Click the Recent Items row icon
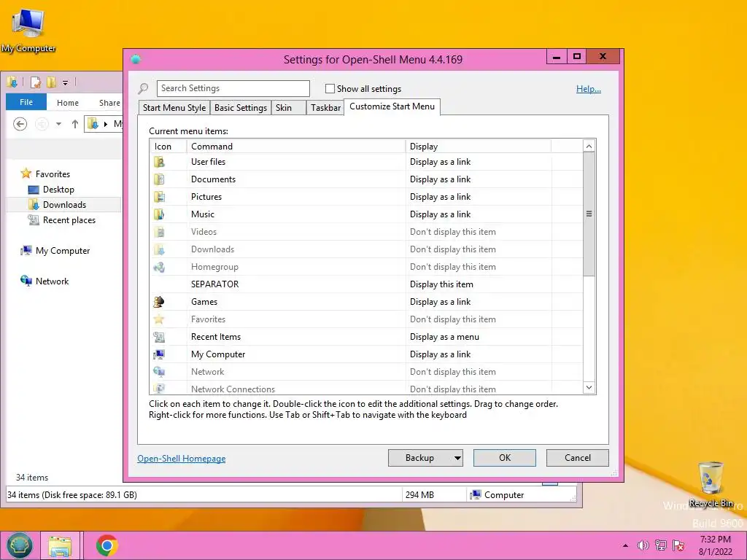Screen dimensions: 747x560 (x=159, y=337)
